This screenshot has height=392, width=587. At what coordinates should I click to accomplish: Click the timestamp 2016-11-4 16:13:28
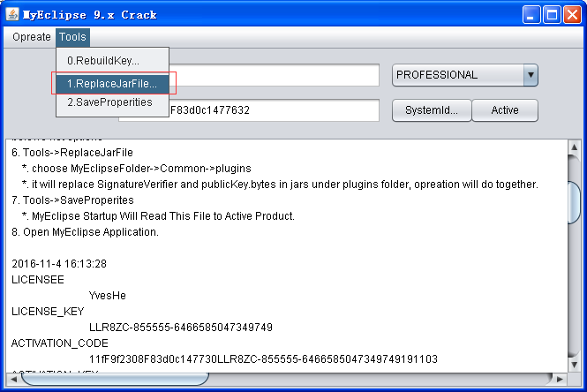(x=59, y=264)
